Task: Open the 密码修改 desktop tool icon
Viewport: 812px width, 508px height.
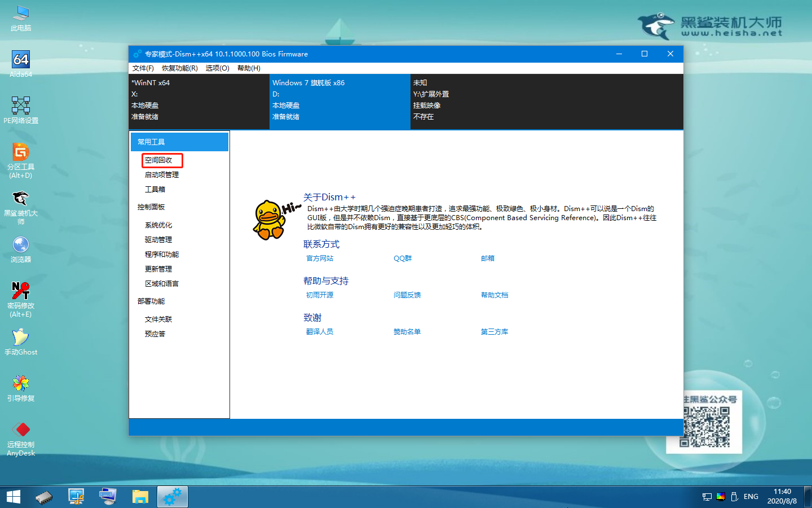Action: pyautogui.click(x=21, y=300)
